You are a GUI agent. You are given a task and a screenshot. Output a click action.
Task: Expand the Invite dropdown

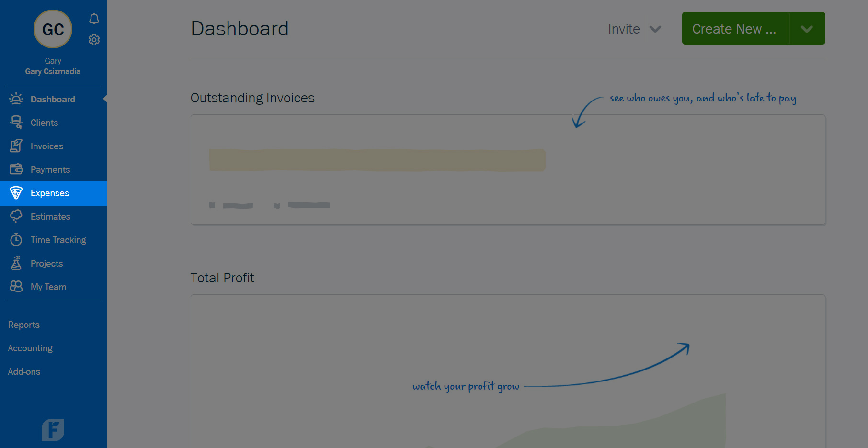634,29
